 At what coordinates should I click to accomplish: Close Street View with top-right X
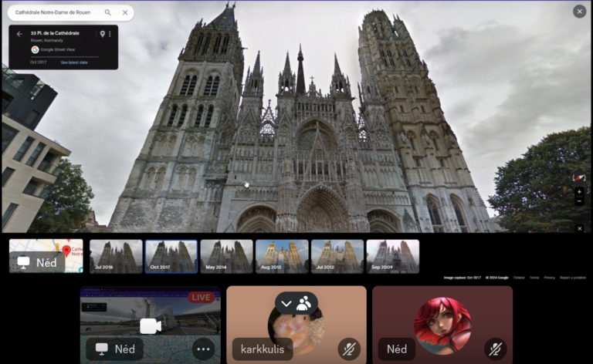(x=579, y=11)
